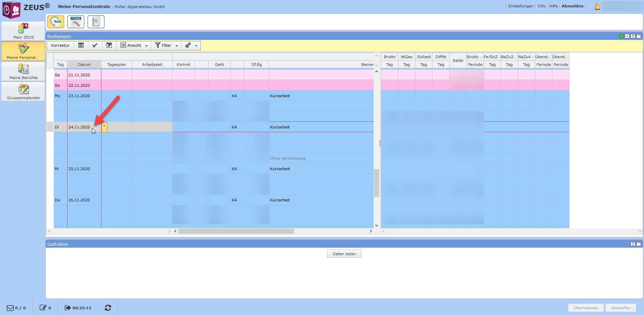Image resolution: width=644 pixels, height=315 pixels.
Task: Expand the Filter dropdown
Action: (167, 45)
